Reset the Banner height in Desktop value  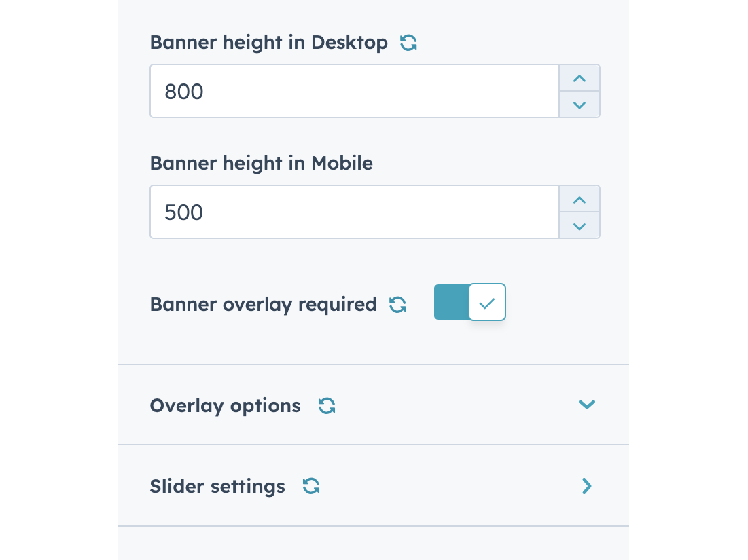408,43
